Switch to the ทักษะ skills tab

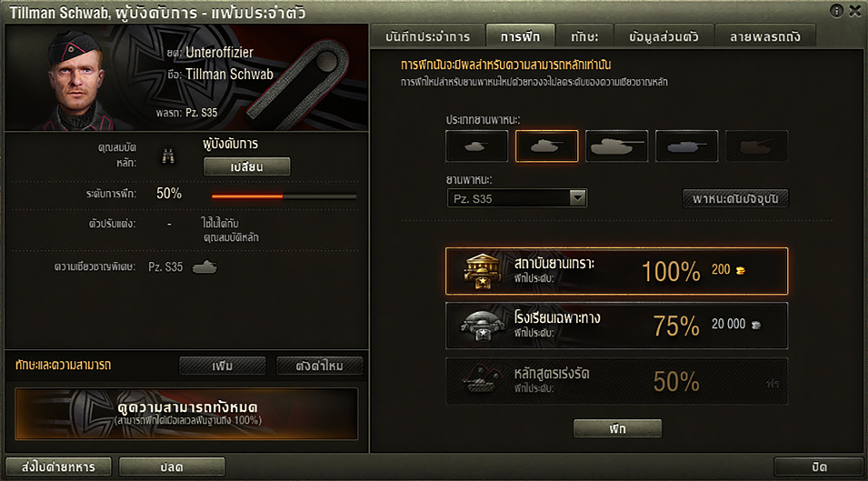(x=584, y=36)
